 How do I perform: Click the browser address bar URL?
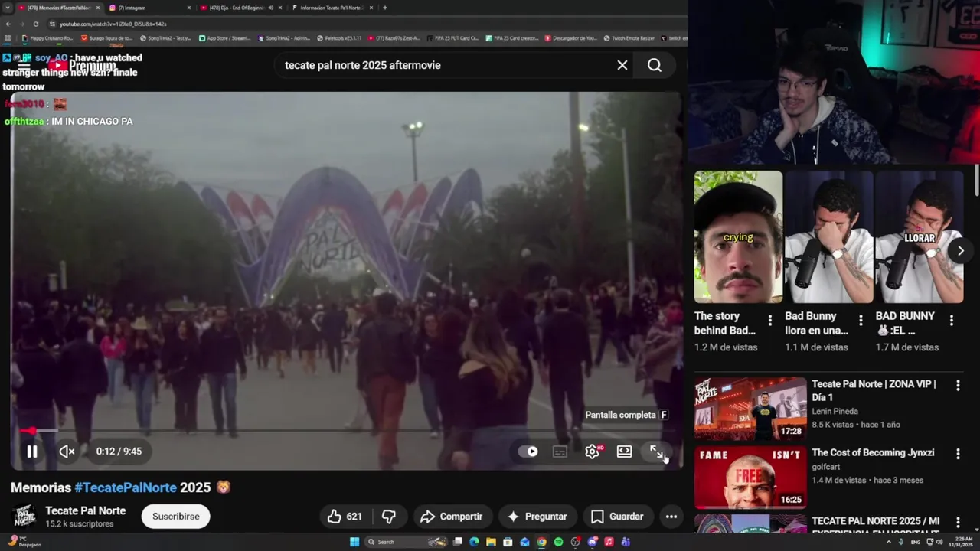pos(113,24)
